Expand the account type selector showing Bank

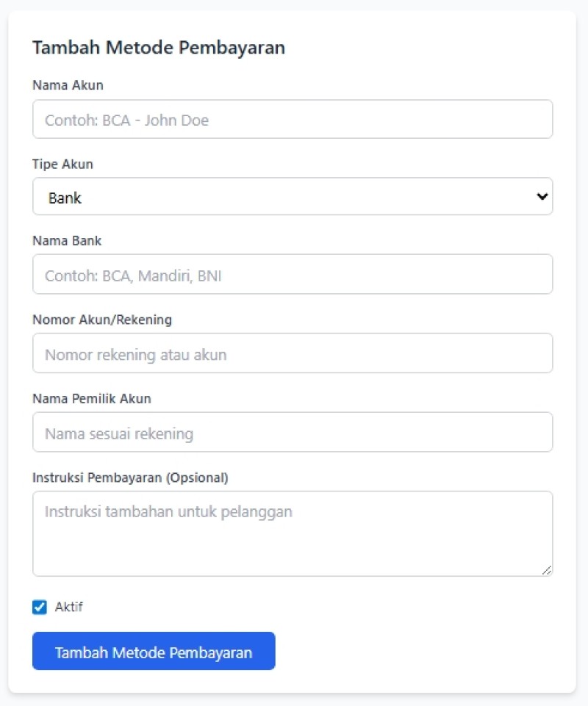pyautogui.click(x=293, y=196)
